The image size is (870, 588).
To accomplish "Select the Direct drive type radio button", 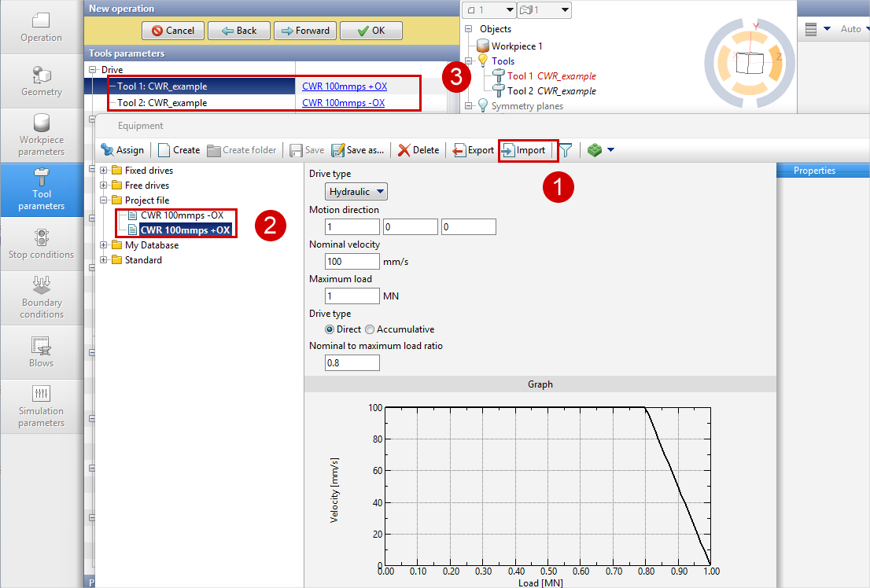I will 330,329.
